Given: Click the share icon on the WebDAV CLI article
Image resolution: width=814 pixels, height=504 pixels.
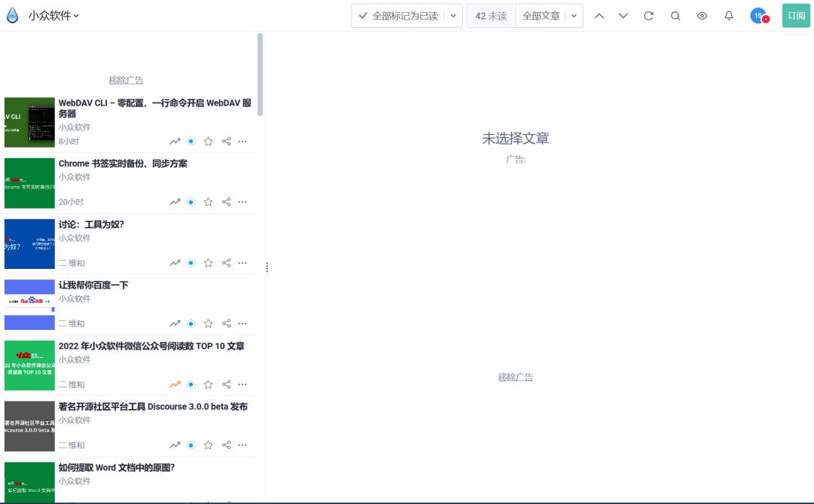Looking at the screenshot, I should (x=225, y=141).
